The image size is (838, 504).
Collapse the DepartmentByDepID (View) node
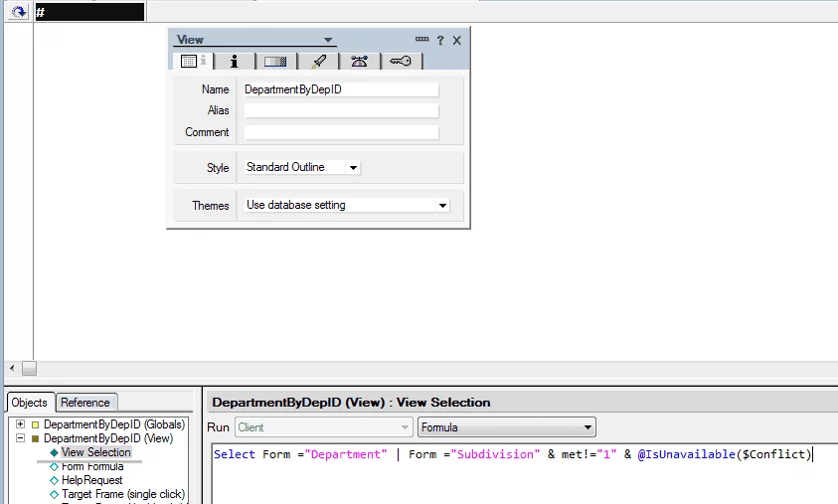[x=20, y=438]
